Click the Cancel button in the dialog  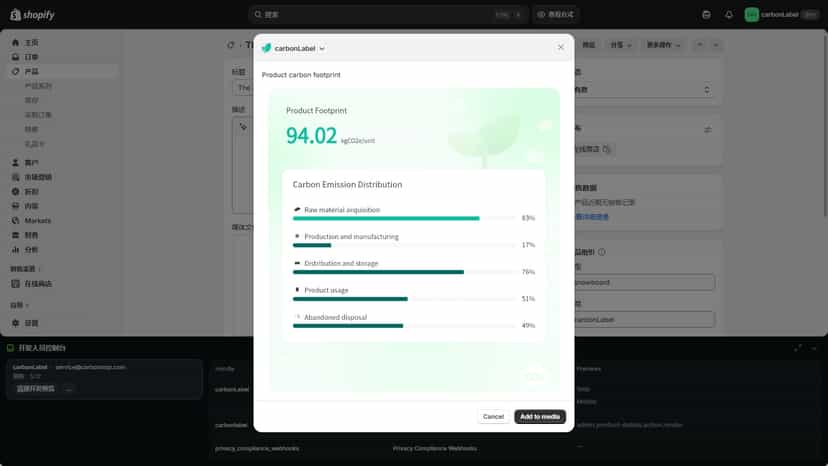click(x=493, y=416)
